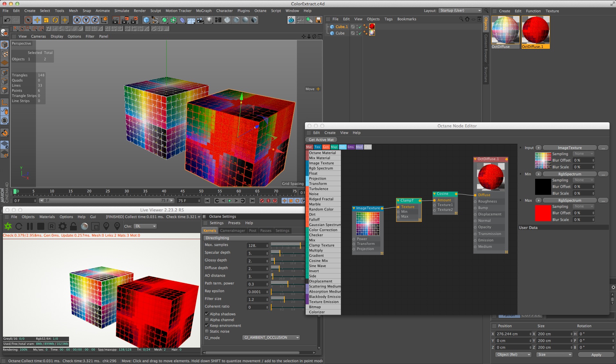
Task: Click the Get Active Mat button
Action: coord(321,140)
